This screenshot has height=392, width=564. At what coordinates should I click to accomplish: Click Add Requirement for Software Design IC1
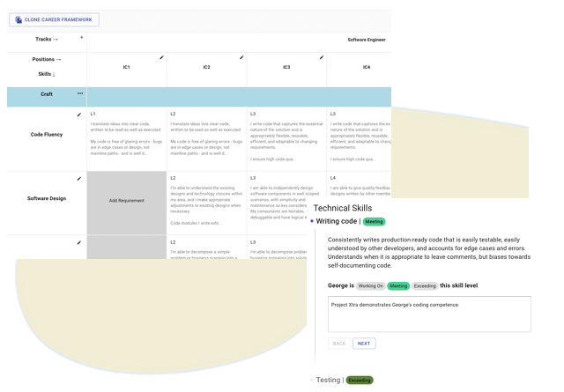click(126, 201)
